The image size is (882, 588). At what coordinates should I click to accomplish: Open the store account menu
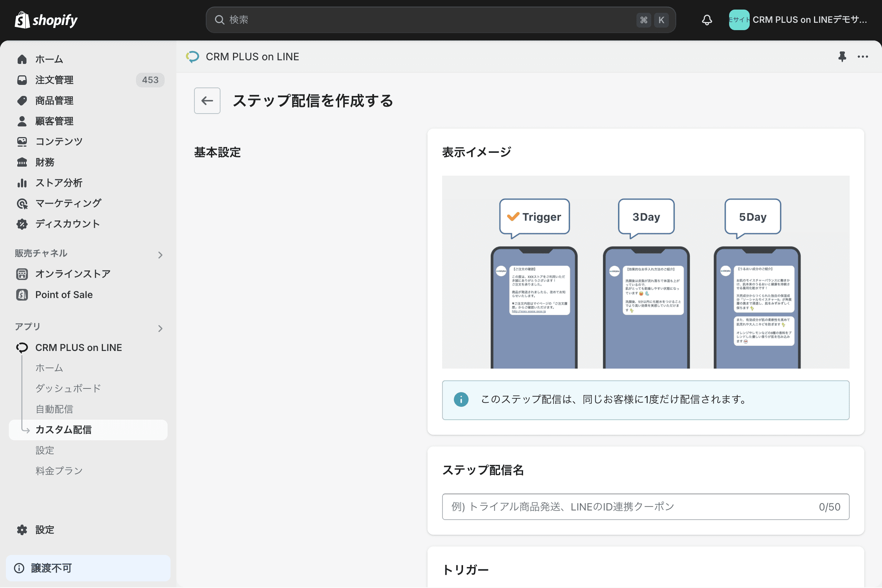coord(799,19)
